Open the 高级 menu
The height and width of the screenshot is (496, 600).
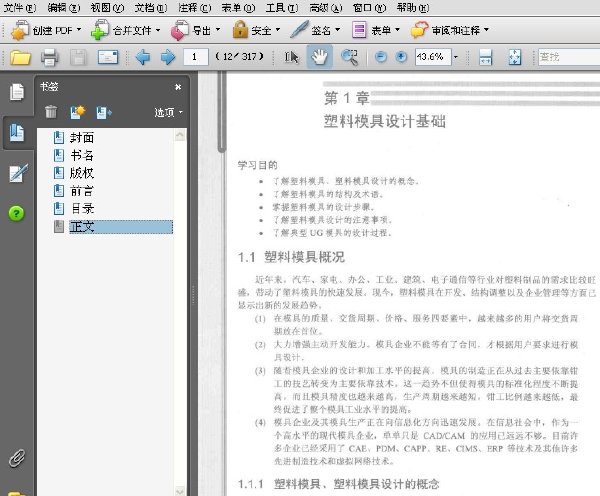(x=326, y=7)
